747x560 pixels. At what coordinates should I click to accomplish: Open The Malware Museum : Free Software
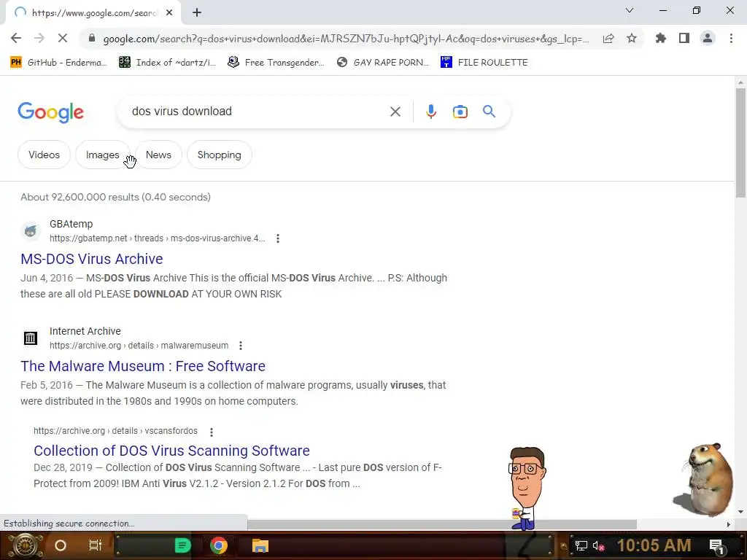point(143,366)
